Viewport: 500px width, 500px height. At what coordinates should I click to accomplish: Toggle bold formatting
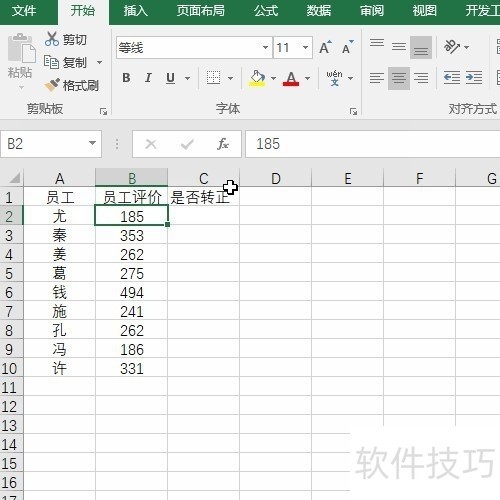(126, 78)
